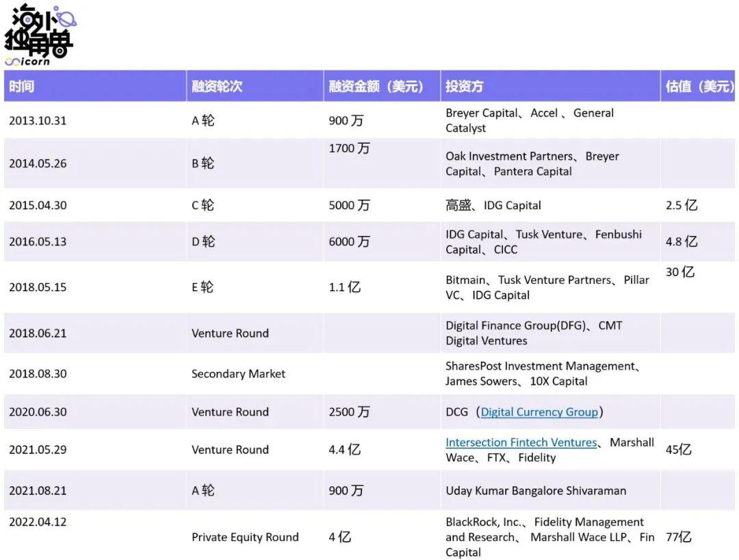Click the 融资金额（美元） column header
This screenshot has width=739, height=560.
[x=376, y=86]
